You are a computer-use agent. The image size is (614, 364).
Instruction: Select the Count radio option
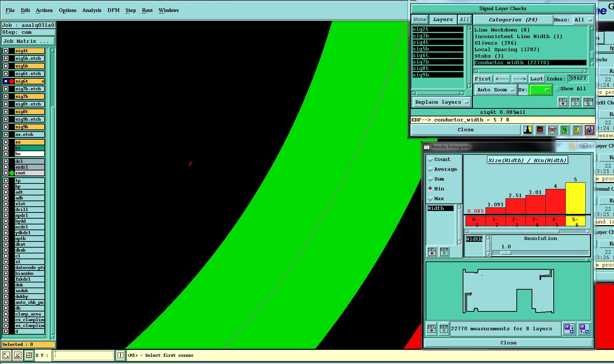pos(430,160)
